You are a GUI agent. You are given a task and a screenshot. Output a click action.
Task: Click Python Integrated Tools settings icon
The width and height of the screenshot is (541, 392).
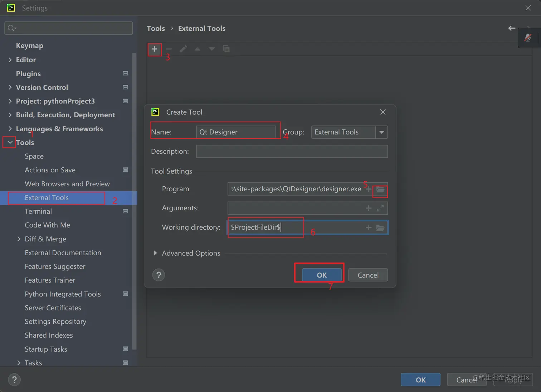[126, 294]
